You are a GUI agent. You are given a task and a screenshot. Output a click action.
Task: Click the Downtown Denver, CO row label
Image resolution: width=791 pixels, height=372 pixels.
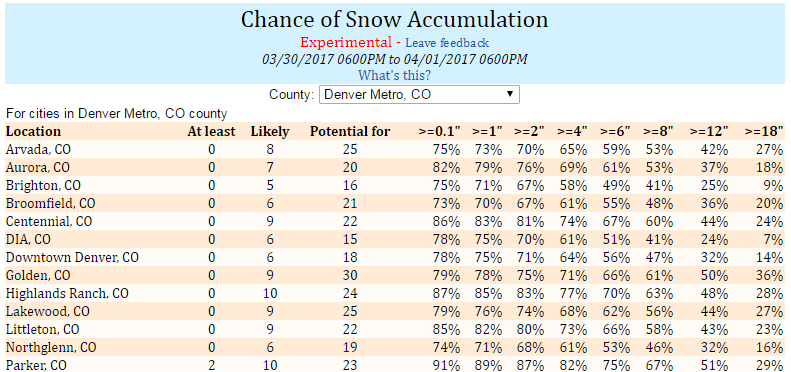(x=72, y=257)
